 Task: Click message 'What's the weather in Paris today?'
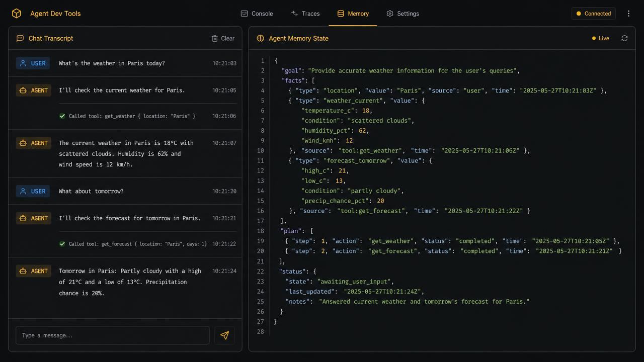tap(112, 63)
